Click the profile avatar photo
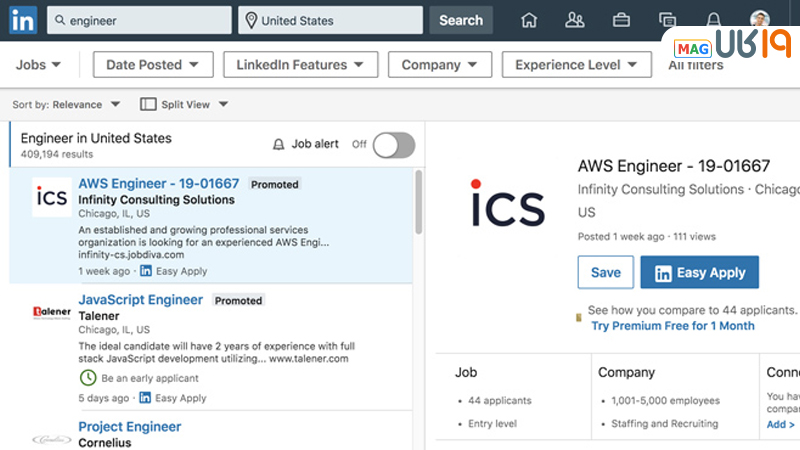This screenshot has height=450, width=800. [760, 20]
